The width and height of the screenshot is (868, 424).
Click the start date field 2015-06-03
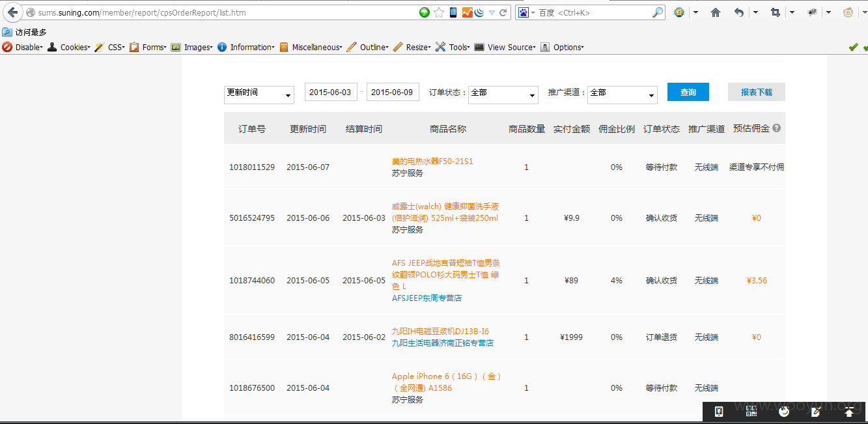(x=331, y=92)
